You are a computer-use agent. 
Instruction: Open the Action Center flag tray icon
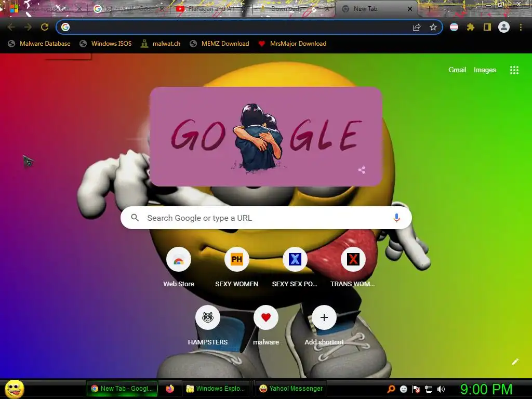(416, 389)
